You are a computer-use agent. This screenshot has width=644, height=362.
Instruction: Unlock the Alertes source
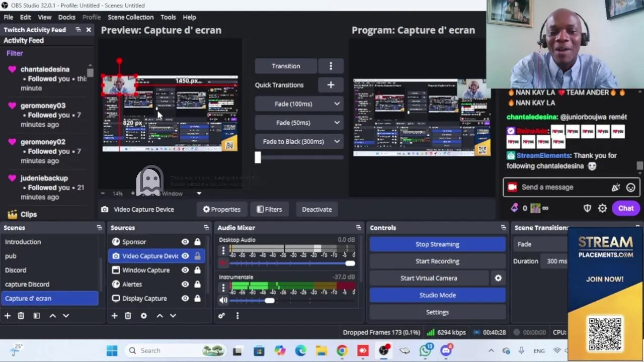[197, 284]
